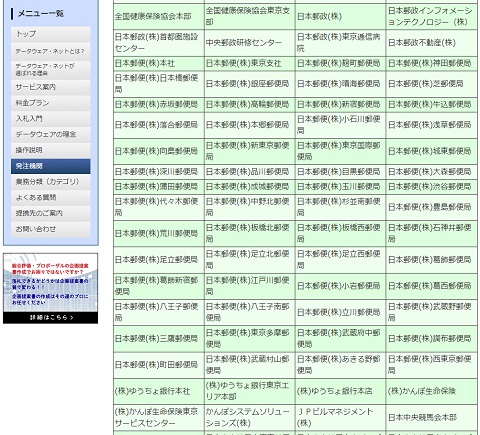Open データウェア・ネットとは? menu item
This screenshot has height=435, width=480.
50,51
